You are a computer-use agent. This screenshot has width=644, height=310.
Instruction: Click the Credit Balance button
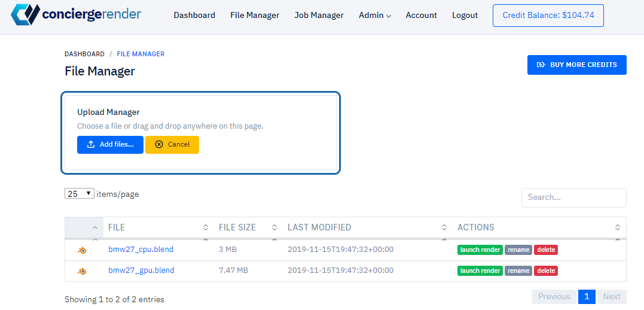pos(548,16)
